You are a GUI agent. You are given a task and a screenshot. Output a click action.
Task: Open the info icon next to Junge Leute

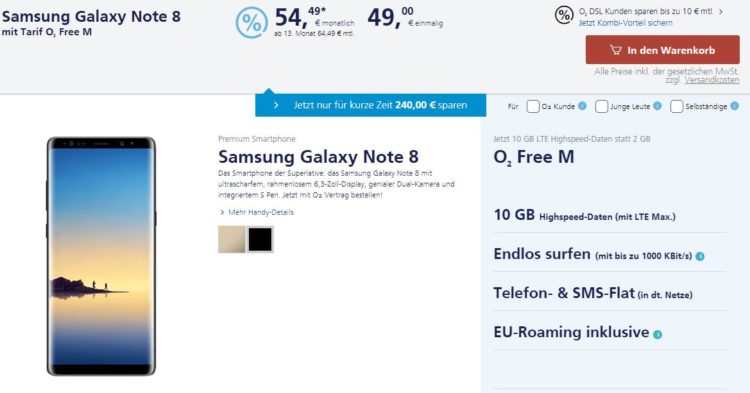coord(657,106)
